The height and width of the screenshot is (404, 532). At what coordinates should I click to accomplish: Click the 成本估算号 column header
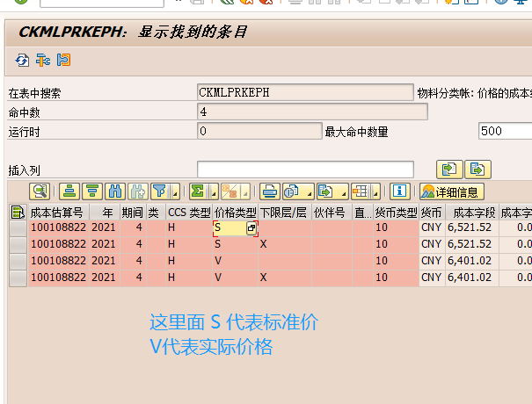(59, 213)
